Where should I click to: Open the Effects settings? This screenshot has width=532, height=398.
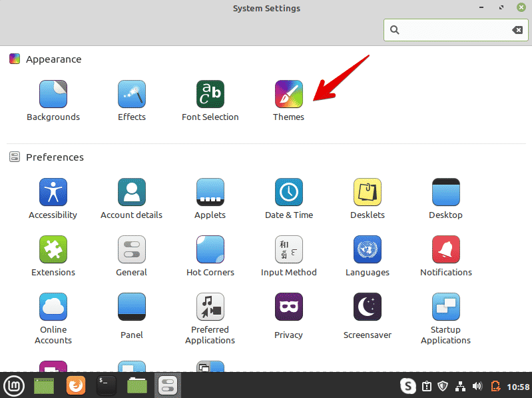pos(132,101)
